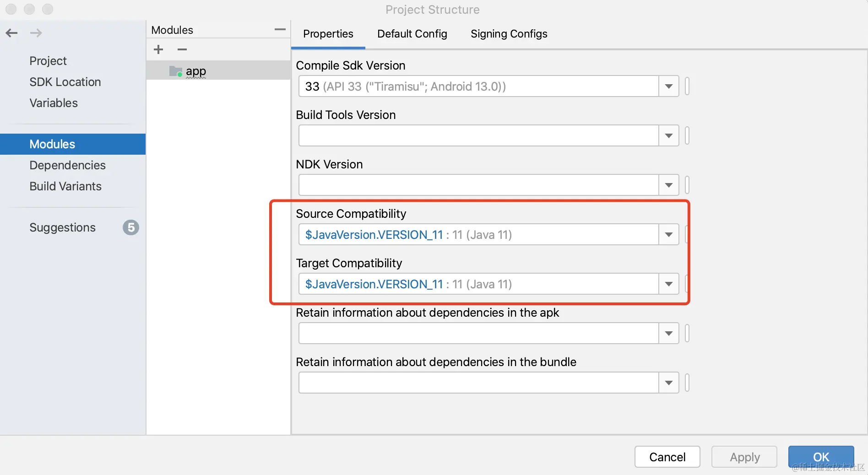Image resolution: width=868 pixels, height=475 pixels.
Task: Click the NDK Version input field
Action: click(x=479, y=185)
